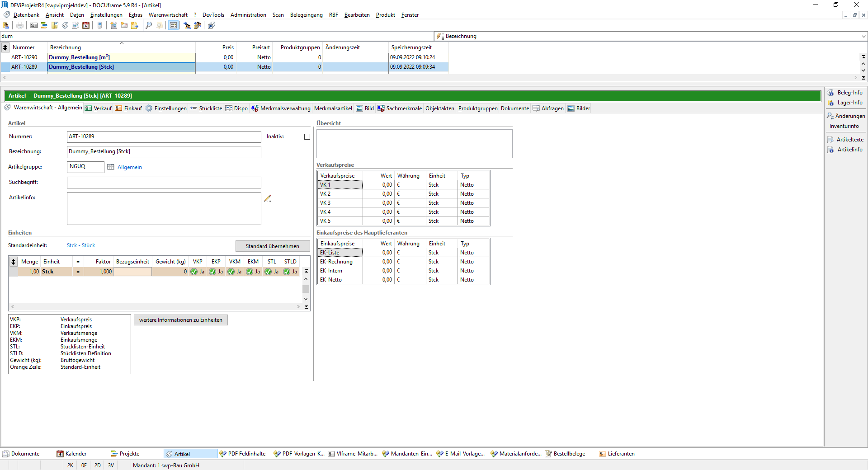Create new document via toolbar icon
Image resolution: width=868 pixels, height=470 pixels.
coord(113,25)
